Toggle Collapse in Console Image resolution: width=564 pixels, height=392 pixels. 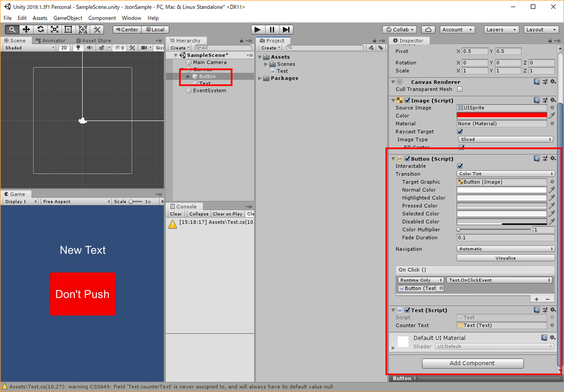pos(199,214)
